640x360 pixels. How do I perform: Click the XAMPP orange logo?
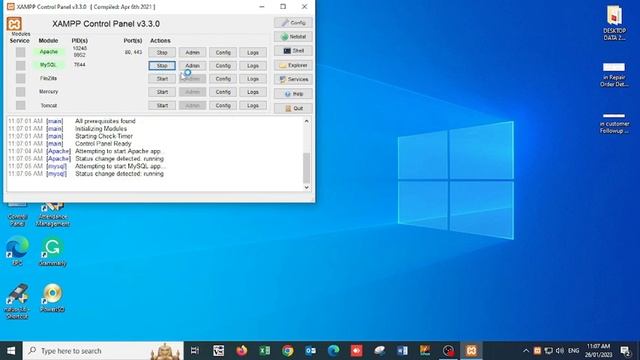click(x=14, y=24)
